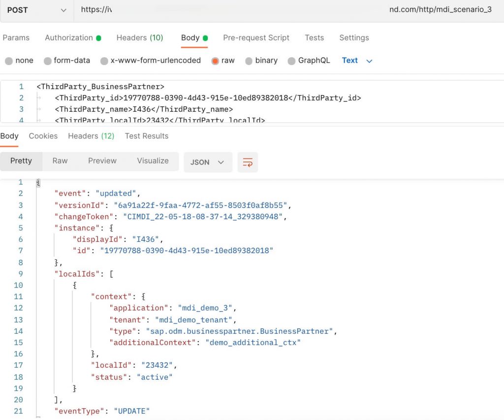Switch to request Headers (10) tab
This screenshot has width=504, height=420.
[x=140, y=37]
